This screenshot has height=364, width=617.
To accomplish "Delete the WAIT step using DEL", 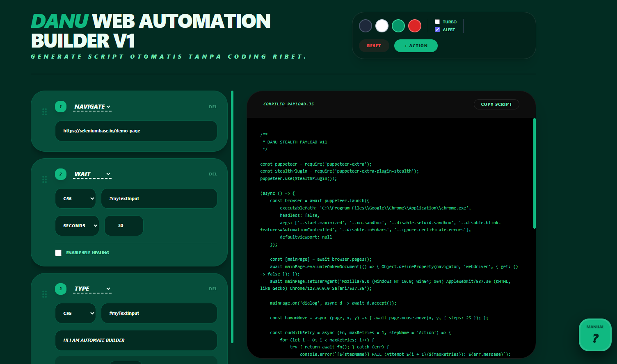I will point(213,174).
